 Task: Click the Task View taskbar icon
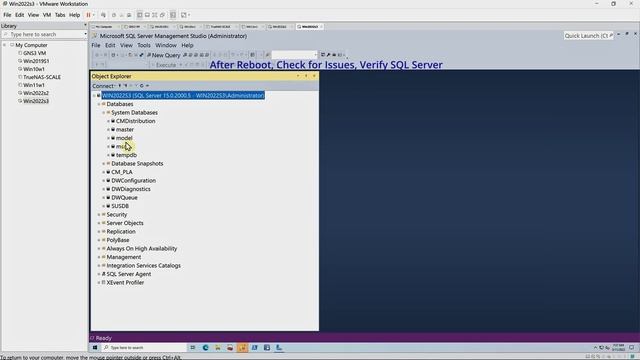(193, 348)
